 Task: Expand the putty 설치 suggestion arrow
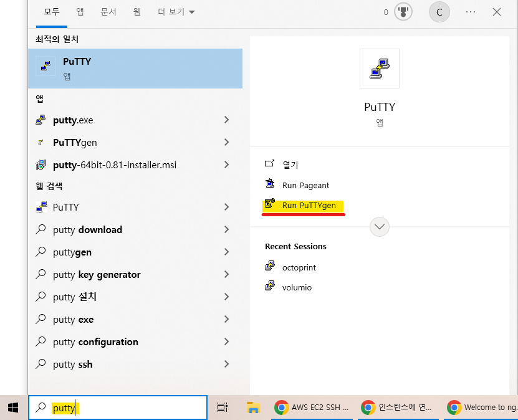click(x=227, y=297)
